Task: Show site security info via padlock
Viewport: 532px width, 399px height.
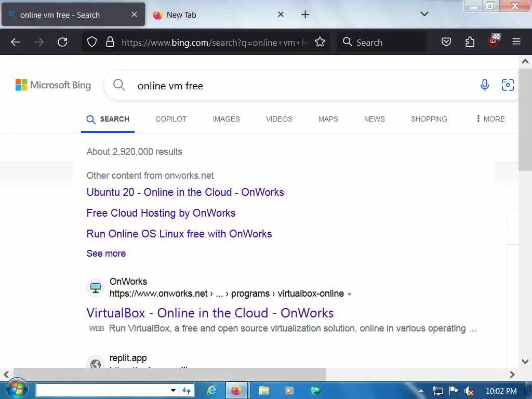Action: [x=110, y=42]
